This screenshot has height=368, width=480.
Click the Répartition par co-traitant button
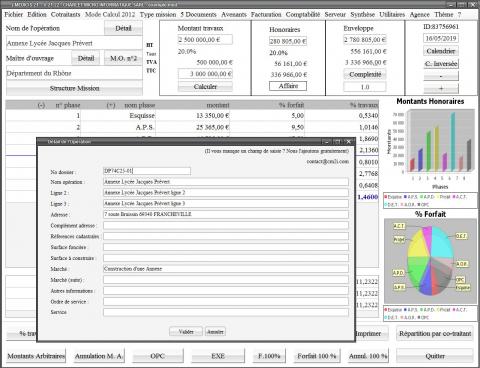point(435,333)
